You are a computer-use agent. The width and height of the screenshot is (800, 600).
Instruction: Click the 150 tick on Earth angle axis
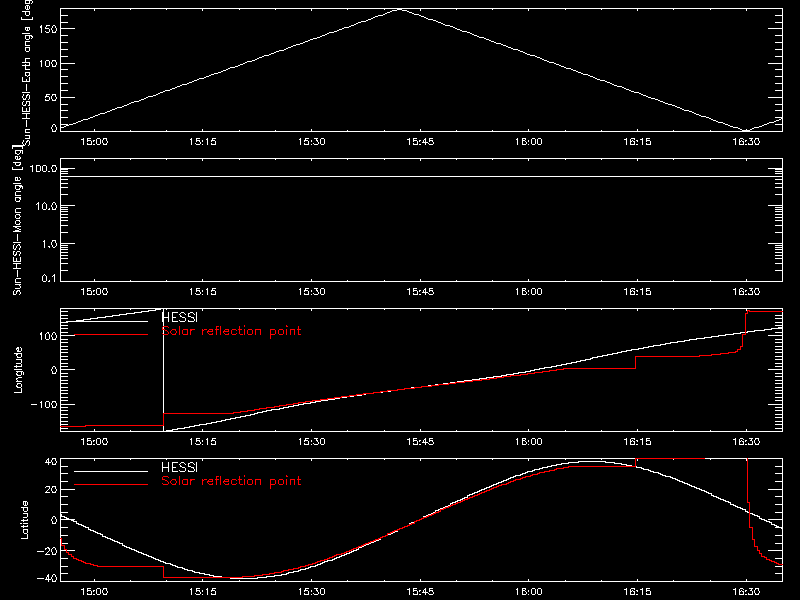(x=48, y=29)
